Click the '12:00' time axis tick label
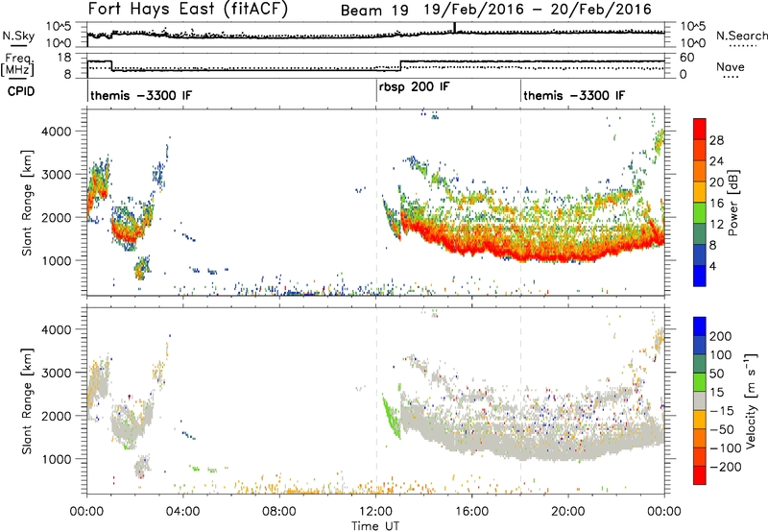This screenshot has width=768, height=532. click(x=375, y=512)
